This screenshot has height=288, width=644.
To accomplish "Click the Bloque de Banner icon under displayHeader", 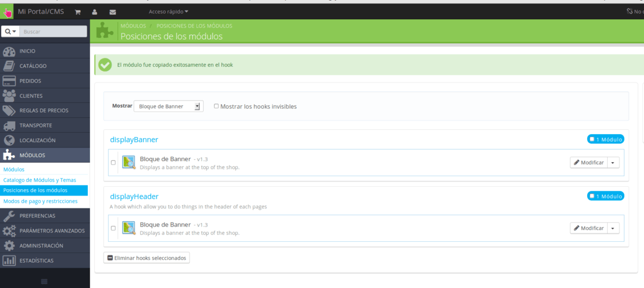I will tap(129, 228).
